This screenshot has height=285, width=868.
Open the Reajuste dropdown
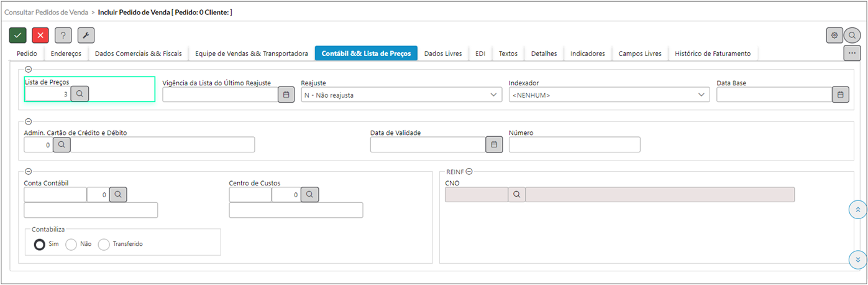(x=401, y=95)
